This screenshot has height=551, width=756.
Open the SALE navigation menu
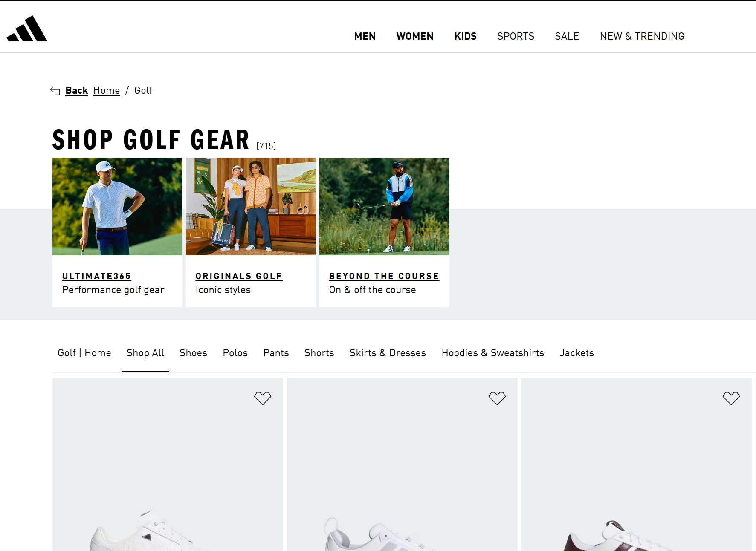[x=567, y=36]
